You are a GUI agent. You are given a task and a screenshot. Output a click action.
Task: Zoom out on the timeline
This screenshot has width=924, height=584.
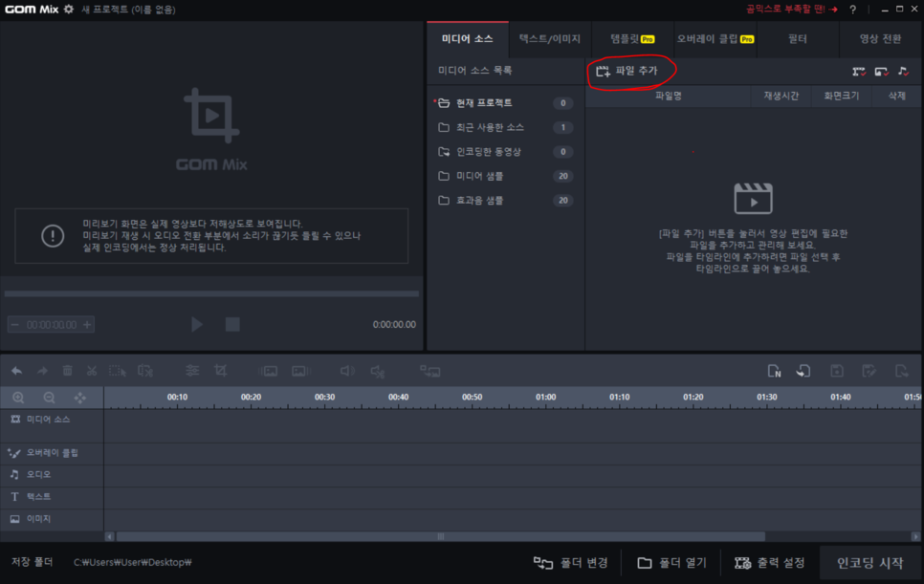pyautogui.click(x=50, y=398)
